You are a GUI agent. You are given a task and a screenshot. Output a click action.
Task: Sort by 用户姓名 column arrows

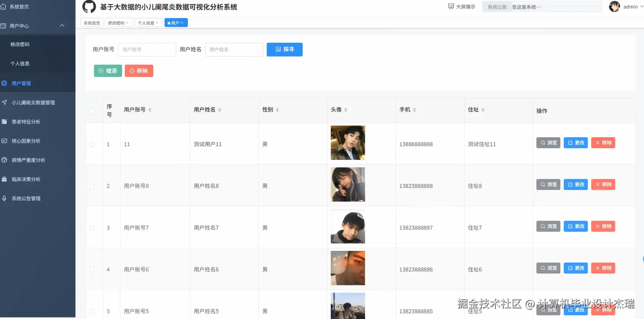click(219, 110)
